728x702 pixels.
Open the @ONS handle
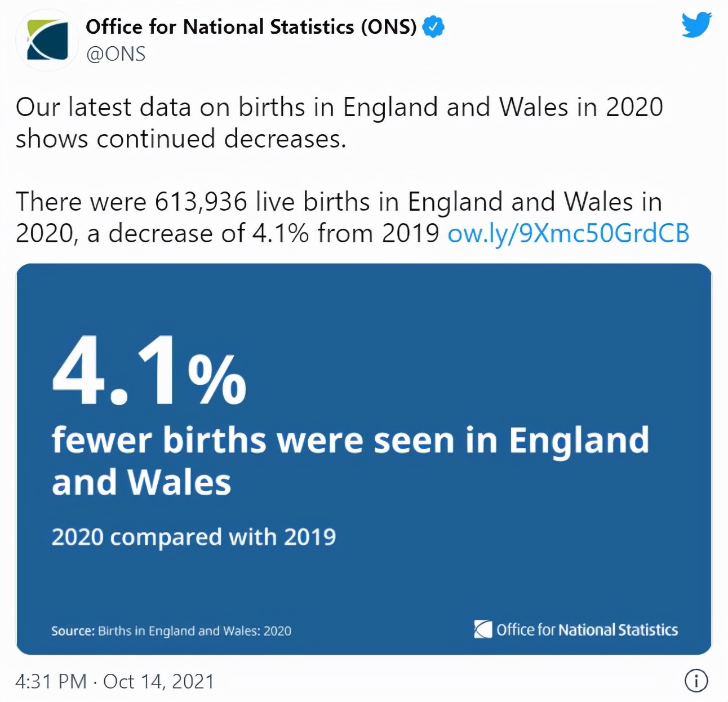(x=116, y=54)
